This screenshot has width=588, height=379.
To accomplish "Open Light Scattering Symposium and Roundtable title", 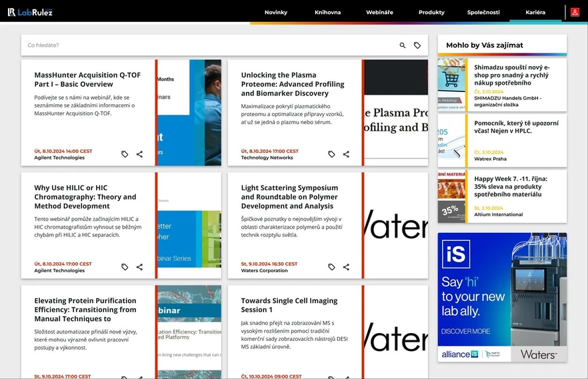I will click(x=289, y=197).
